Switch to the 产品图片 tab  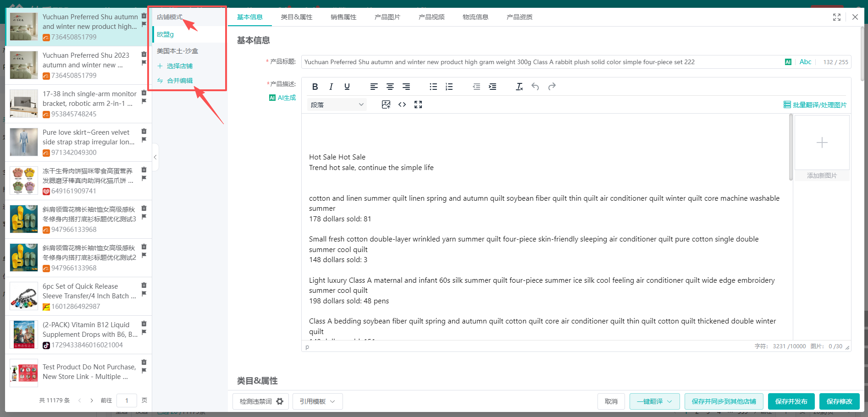[x=387, y=17]
